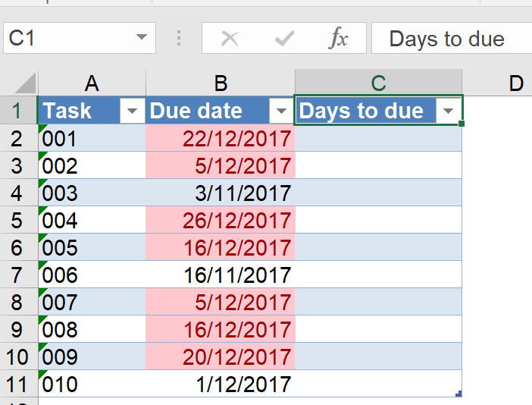The height and width of the screenshot is (405, 532).
Task: Select row 4 header
Action: [x=18, y=193]
